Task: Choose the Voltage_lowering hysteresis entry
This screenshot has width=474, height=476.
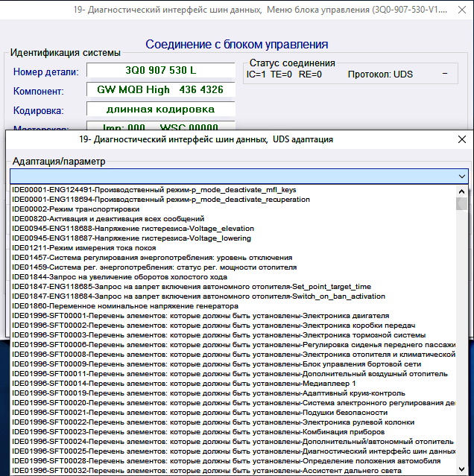Action: pyautogui.click(x=131, y=238)
